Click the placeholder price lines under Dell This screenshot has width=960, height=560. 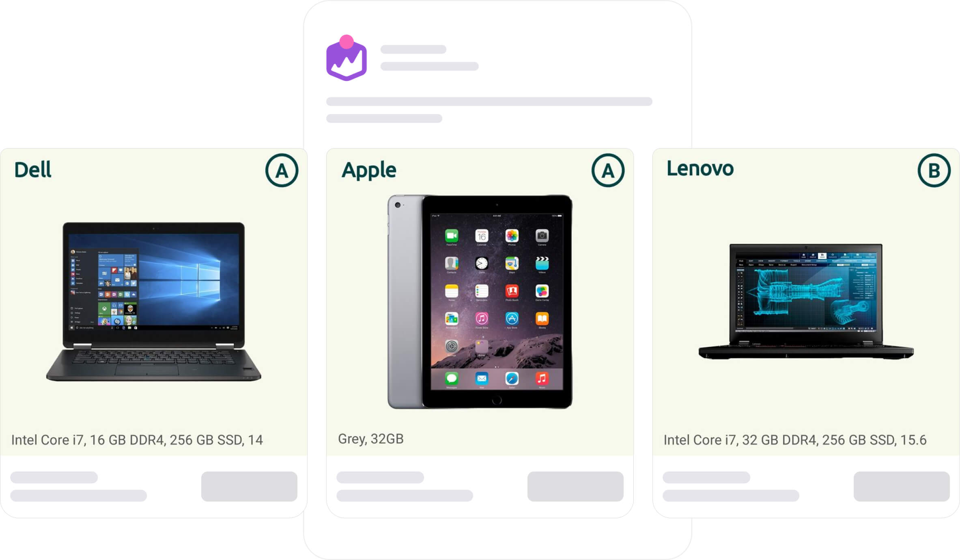point(78,486)
